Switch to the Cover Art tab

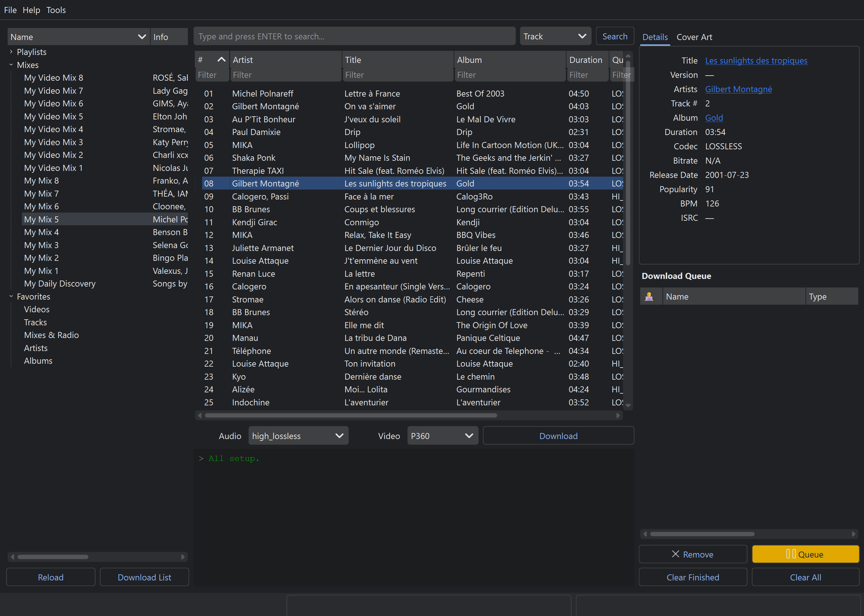(694, 37)
